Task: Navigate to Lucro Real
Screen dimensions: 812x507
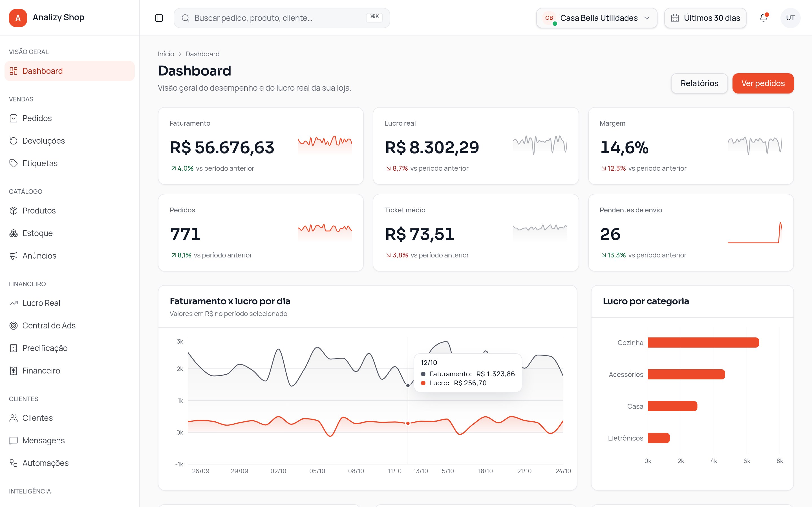Action: click(x=70, y=303)
